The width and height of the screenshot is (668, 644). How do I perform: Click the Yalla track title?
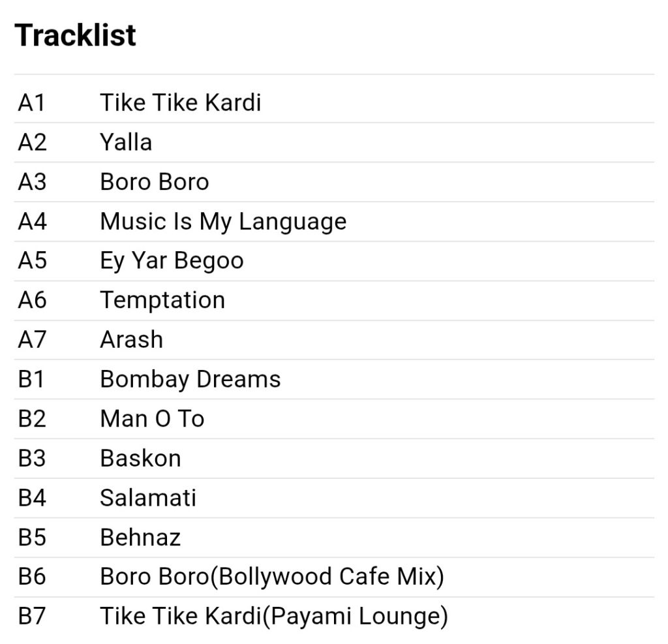point(126,142)
